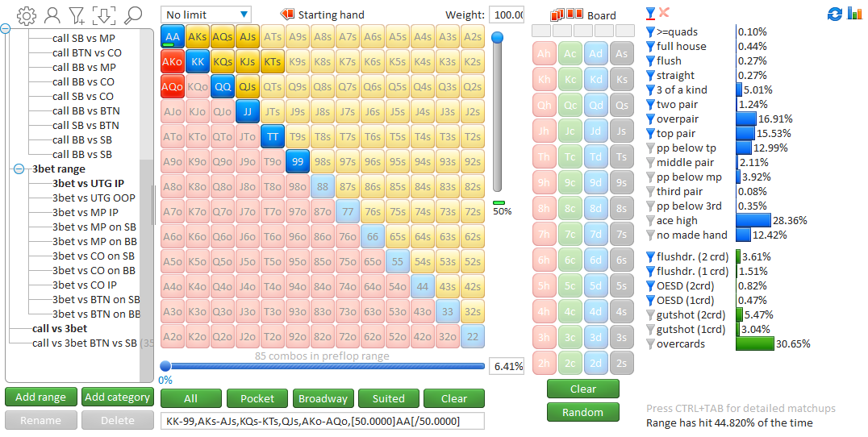Click the All hands button
This screenshot has width=868, height=437.
(x=191, y=398)
